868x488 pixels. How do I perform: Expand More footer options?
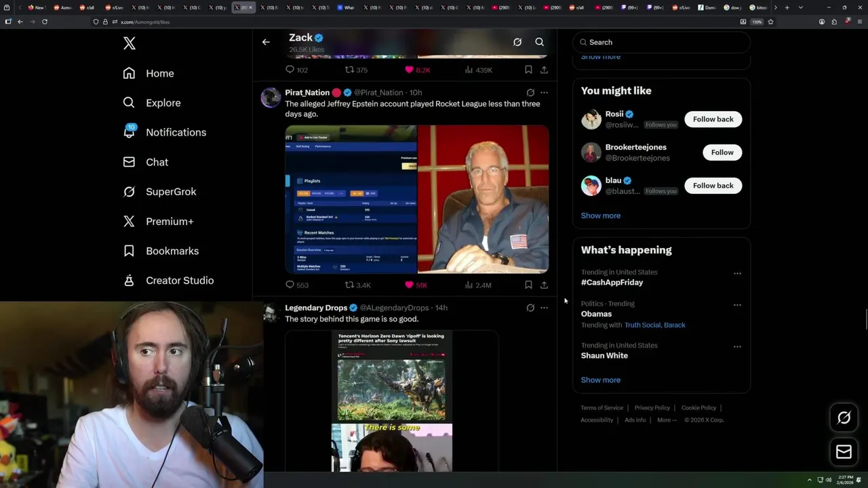click(667, 420)
